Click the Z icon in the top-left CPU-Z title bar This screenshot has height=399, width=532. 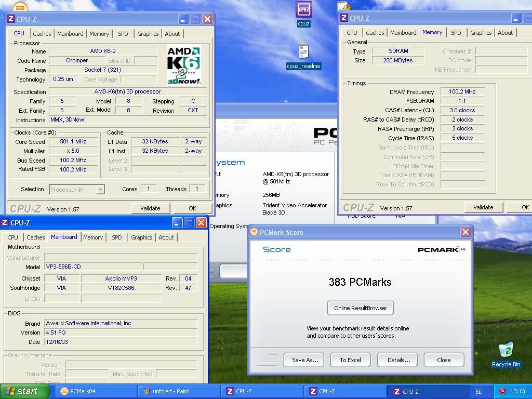pyautogui.click(x=11, y=19)
